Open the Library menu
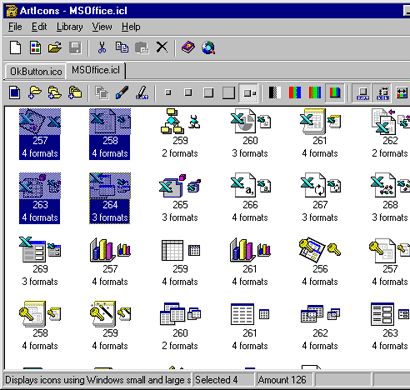The height and width of the screenshot is (390, 410). pos(70,27)
